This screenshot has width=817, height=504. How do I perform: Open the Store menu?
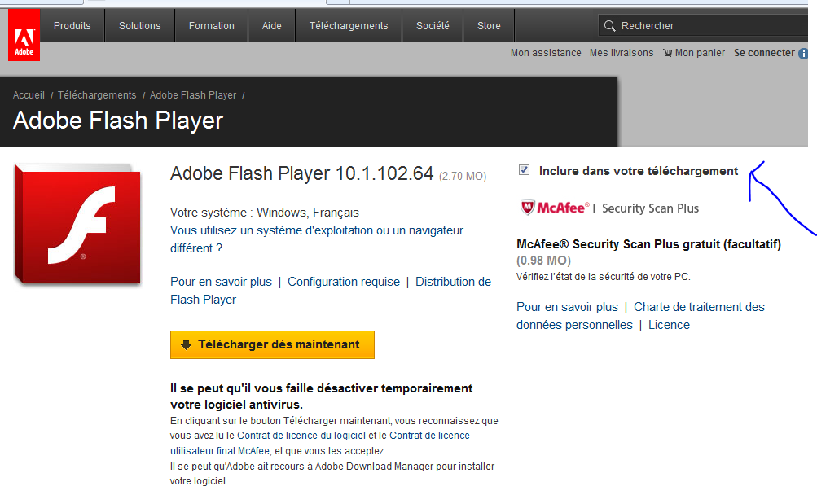(x=489, y=25)
